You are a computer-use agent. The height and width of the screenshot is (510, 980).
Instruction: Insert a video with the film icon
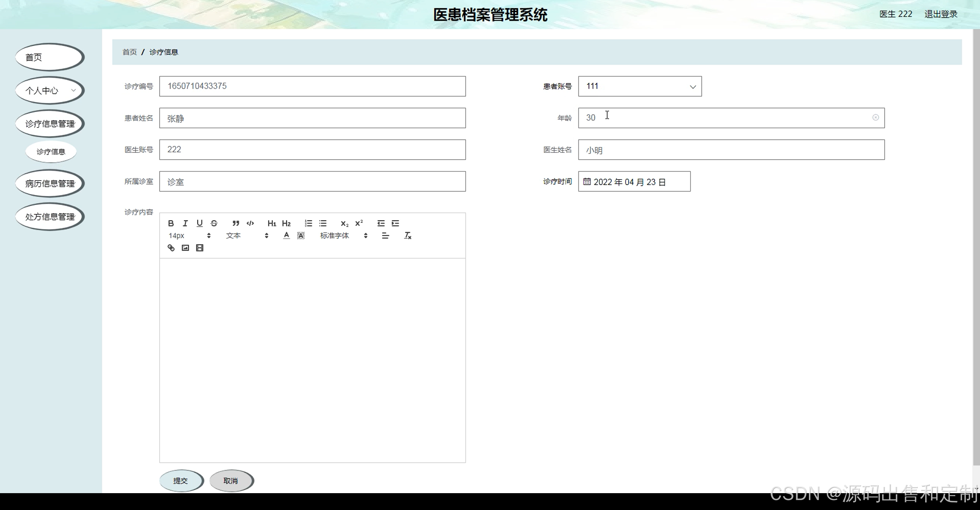click(x=199, y=248)
